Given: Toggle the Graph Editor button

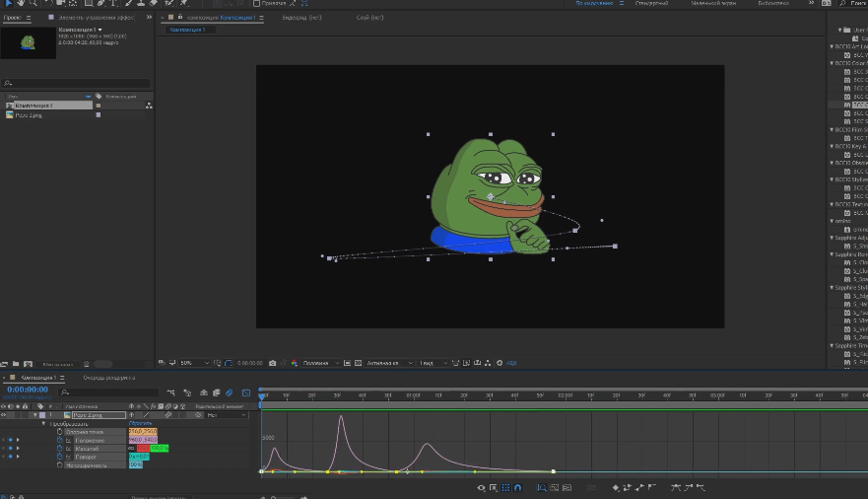Looking at the screenshot, I should (x=246, y=392).
